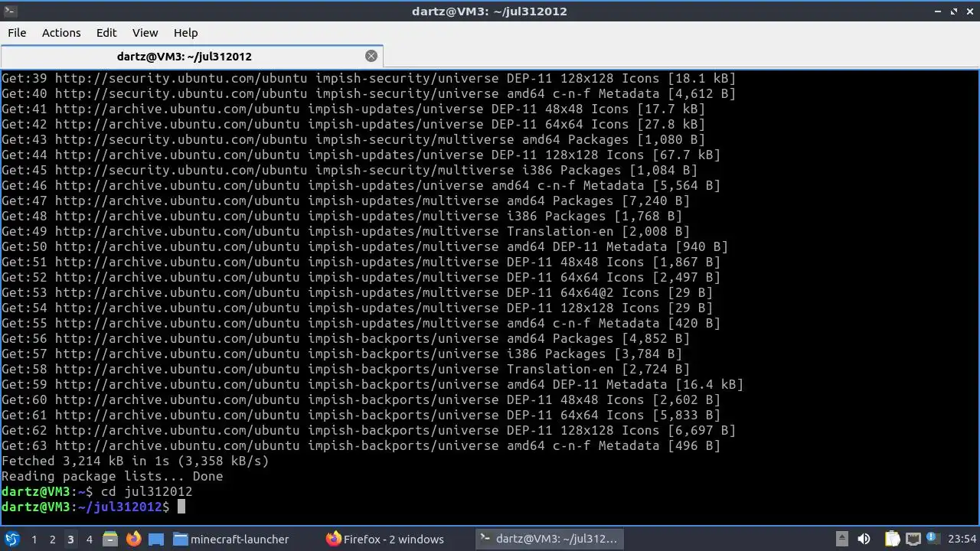Click the 'cd jul312012' command text
The image size is (980, 551).
(147, 491)
